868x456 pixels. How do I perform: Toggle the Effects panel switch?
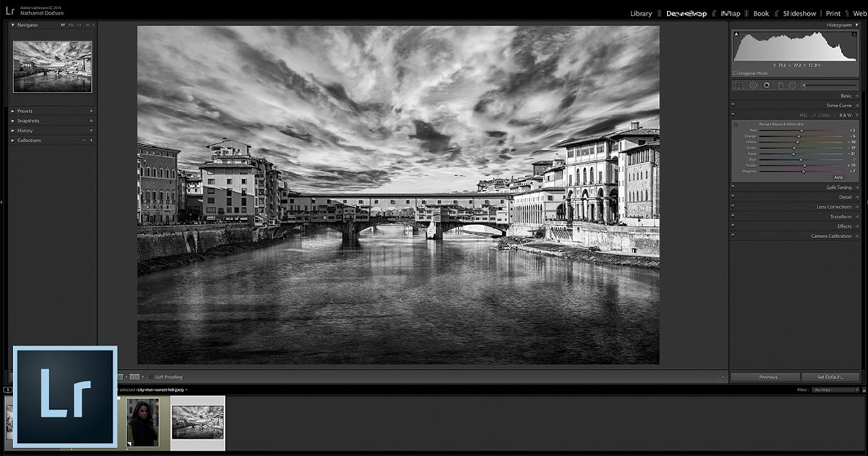733,227
